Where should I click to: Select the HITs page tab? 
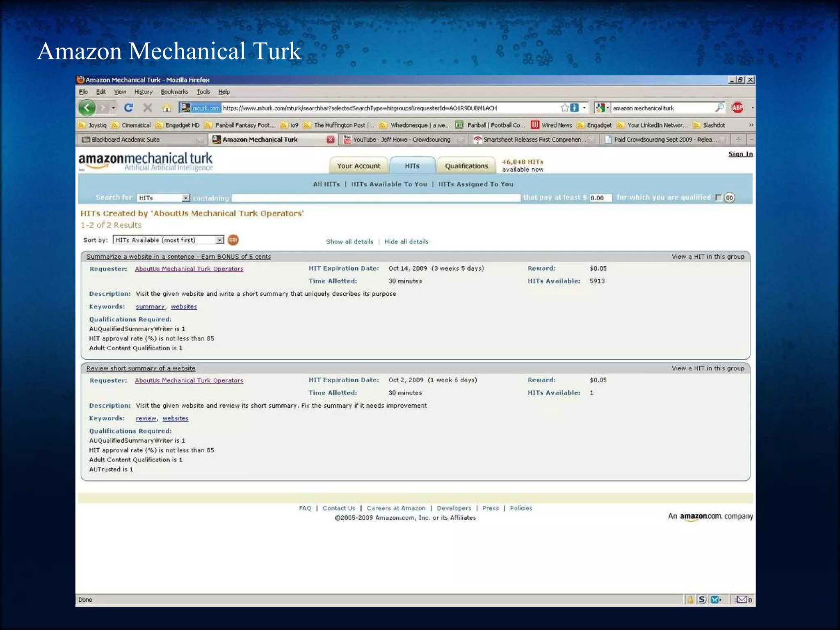click(x=412, y=166)
